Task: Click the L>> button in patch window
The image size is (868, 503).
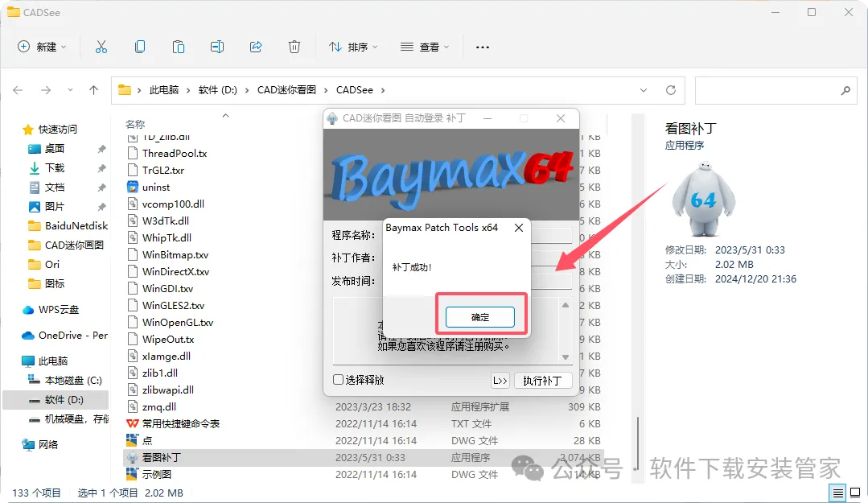Action: tap(500, 381)
